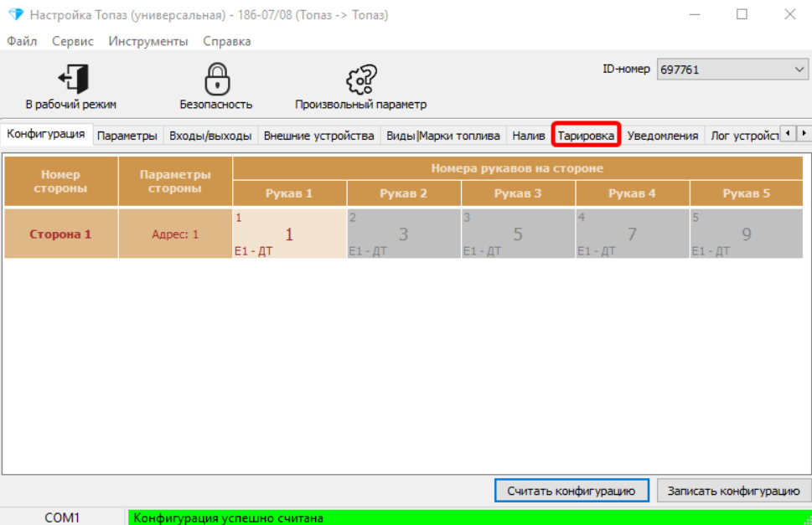This screenshot has width=812, height=525.
Task: Open the 'Лог устройства' tab
Action: [x=743, y=136]
